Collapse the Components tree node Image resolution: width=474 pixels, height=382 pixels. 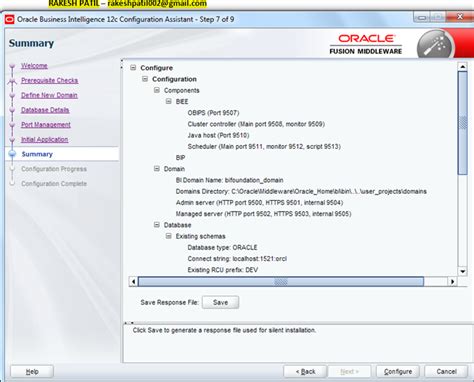click(157, 90)
